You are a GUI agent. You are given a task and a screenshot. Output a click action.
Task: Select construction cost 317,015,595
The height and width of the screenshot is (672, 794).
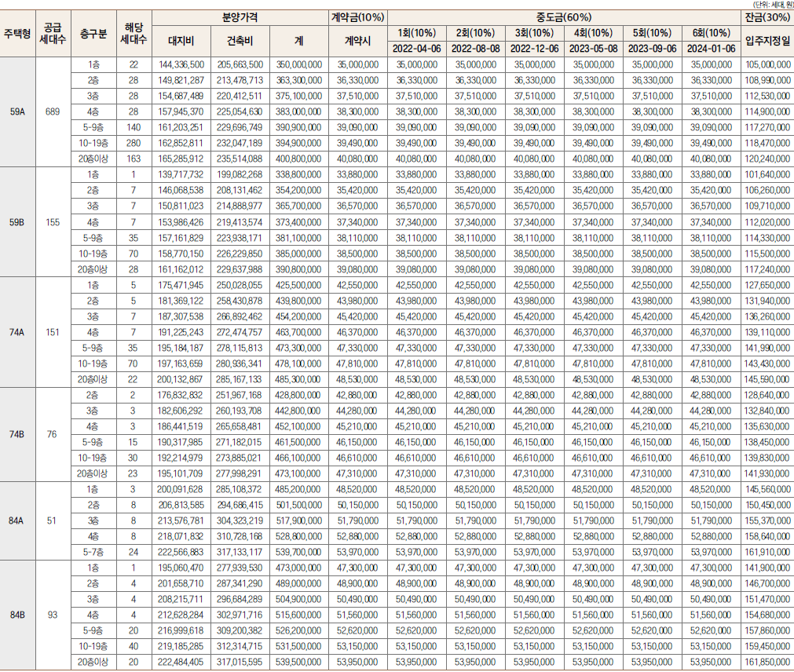(240, 662)
